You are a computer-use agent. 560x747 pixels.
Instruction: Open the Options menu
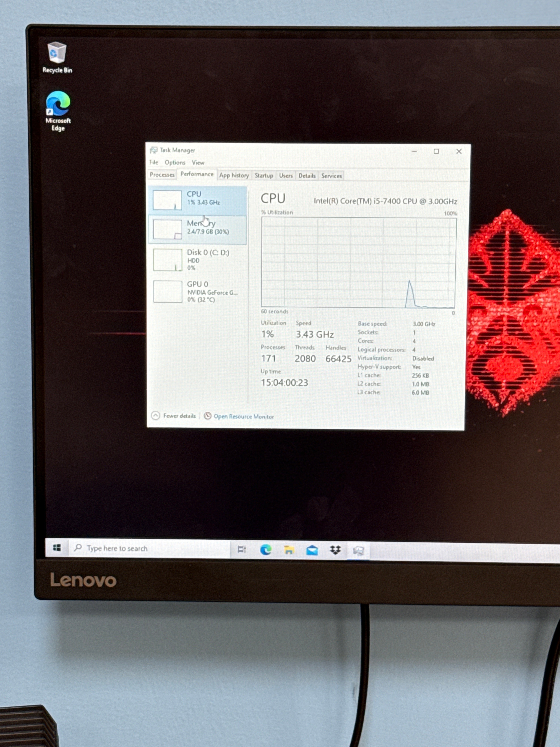[175, 162]
